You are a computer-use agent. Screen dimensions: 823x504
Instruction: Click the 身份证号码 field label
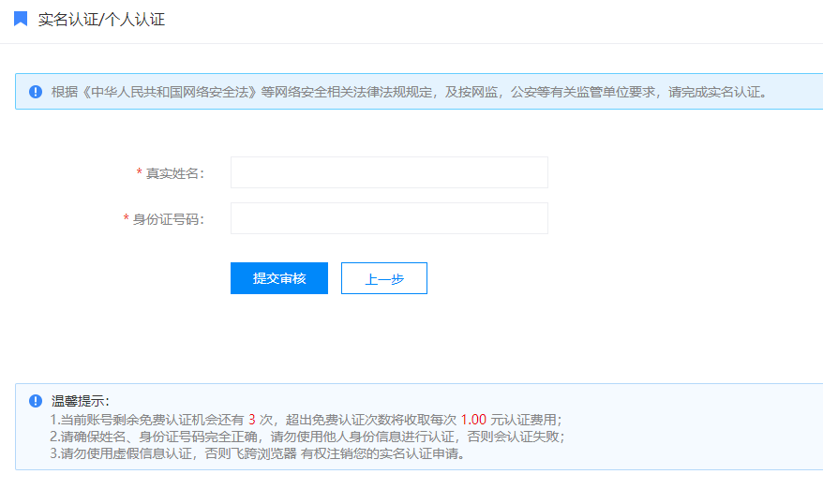[x=168, y=219]
